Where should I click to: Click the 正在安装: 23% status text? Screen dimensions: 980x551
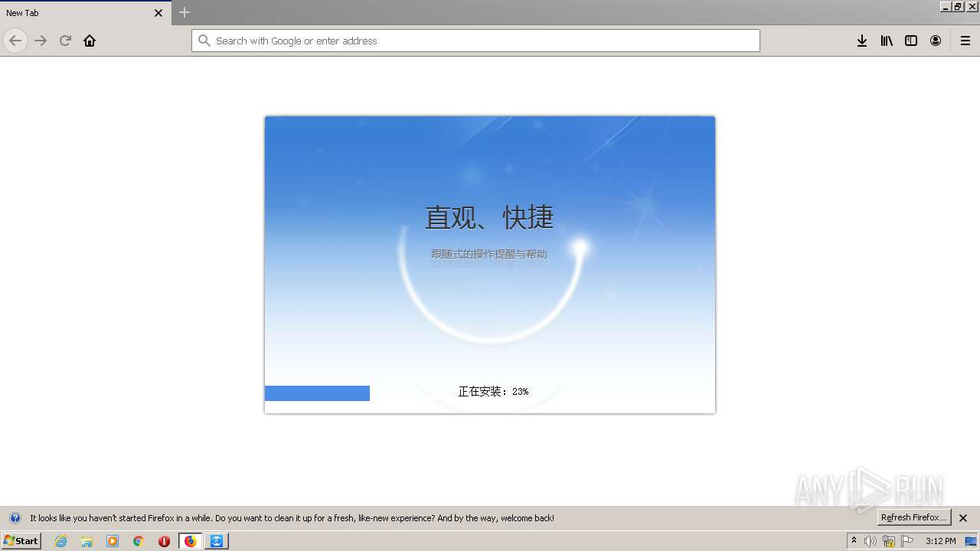coord(493,392)
